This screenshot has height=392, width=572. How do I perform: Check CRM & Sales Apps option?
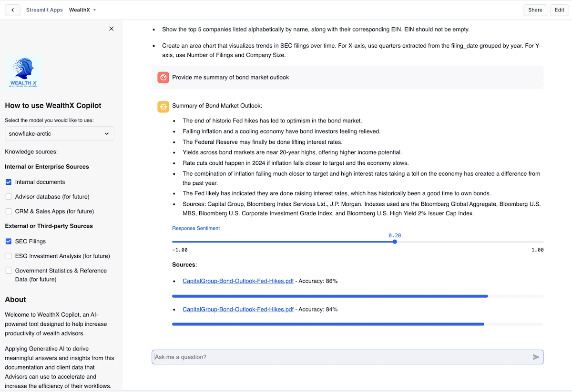[9, 211]
